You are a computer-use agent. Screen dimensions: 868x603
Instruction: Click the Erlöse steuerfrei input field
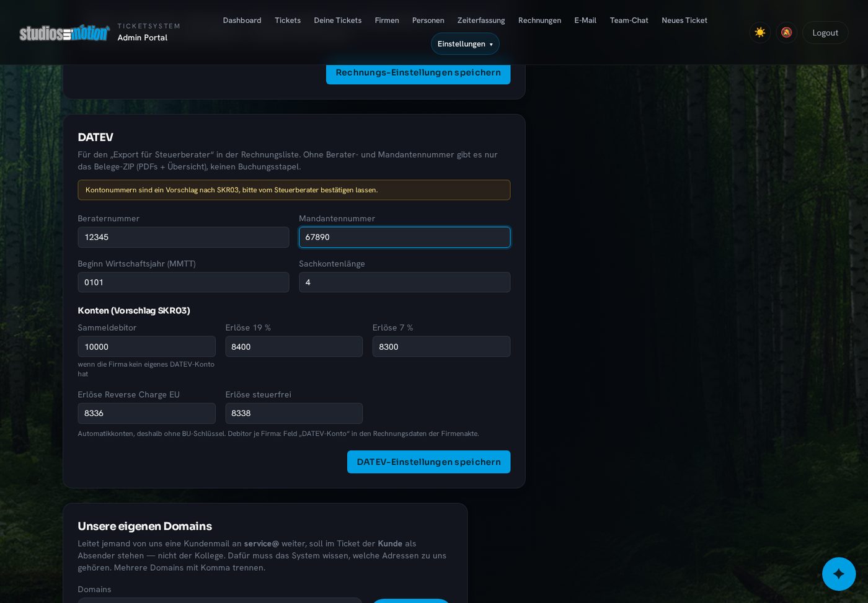[x=294, y=413]
